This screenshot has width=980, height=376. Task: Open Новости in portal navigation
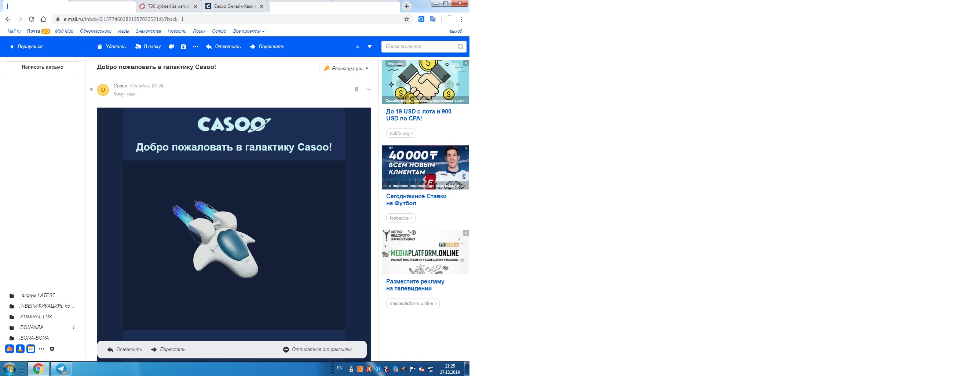point(177,31)
